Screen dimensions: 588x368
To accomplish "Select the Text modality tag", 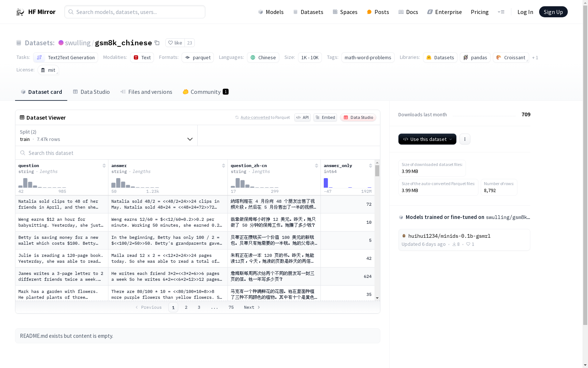I will (142, 57).
